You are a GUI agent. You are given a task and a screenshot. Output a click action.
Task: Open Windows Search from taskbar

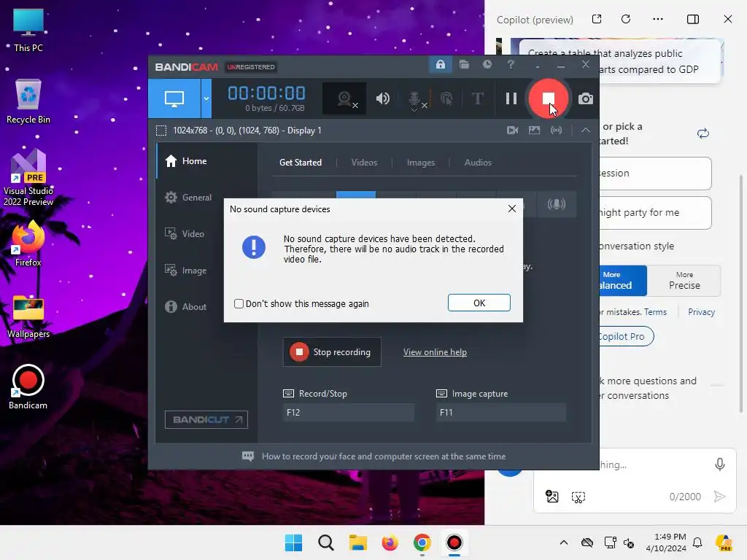[326, 542]
